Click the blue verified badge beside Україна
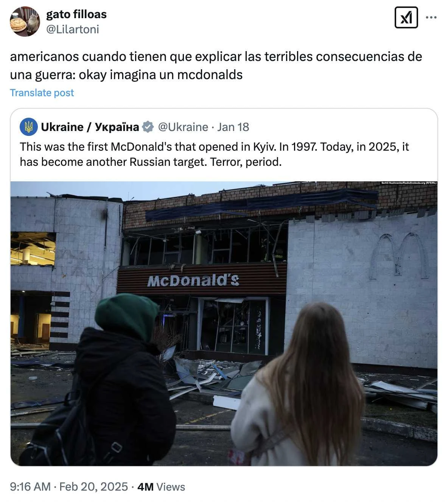The height and width of the screenshot is (502, 448). click(x=148, y=127)
